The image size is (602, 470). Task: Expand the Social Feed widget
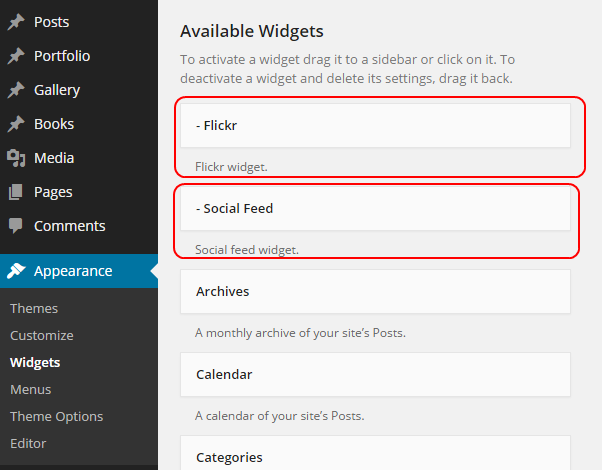coord(375,209)
